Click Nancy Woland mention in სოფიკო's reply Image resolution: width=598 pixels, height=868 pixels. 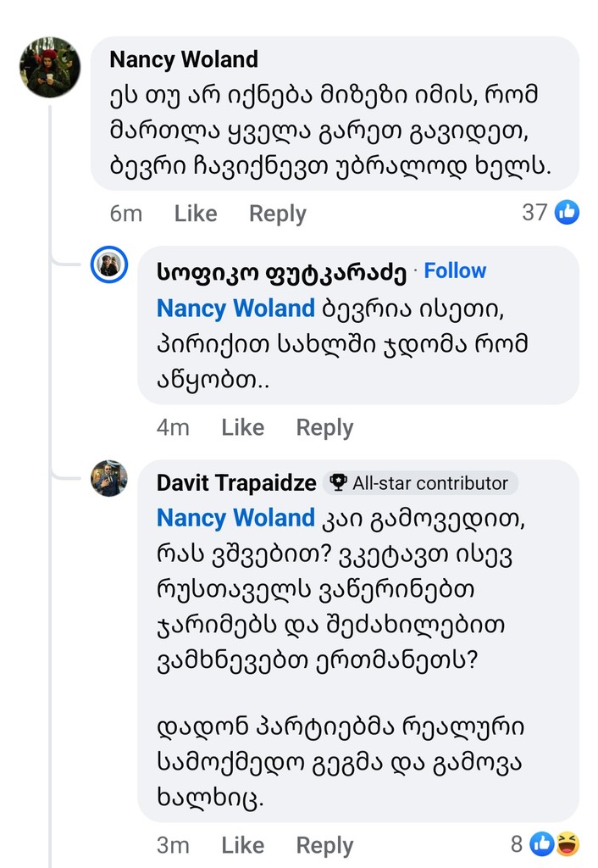coord(235,309)
